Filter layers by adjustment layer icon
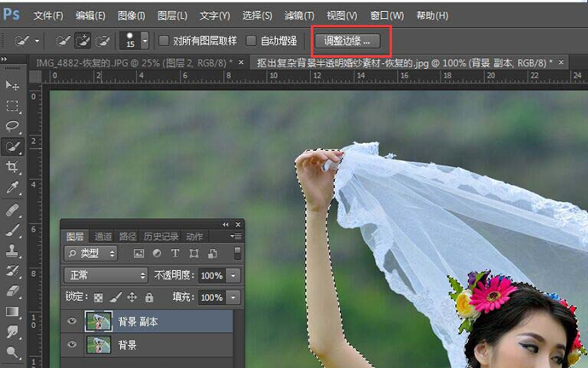The width and height of the screenshot is (588, 368). tap(157, 253)
